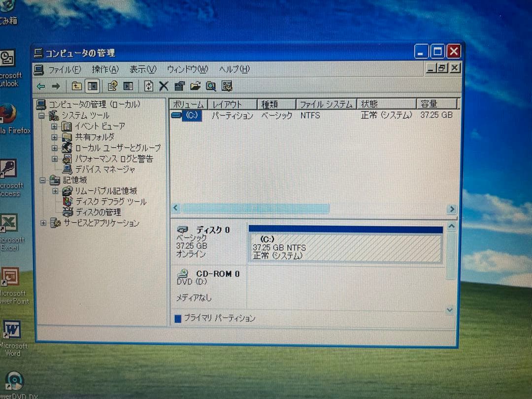Click the Refresh icon on the toolbar

(149, 86)
